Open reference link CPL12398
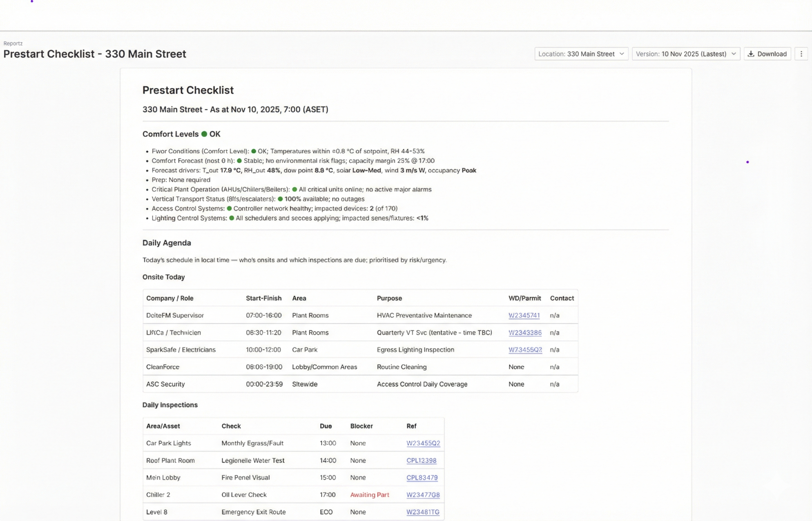 click(421, 461)
